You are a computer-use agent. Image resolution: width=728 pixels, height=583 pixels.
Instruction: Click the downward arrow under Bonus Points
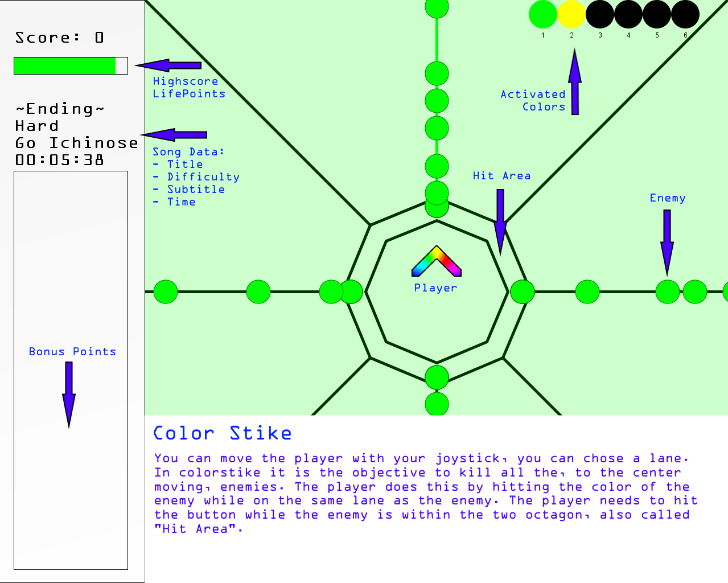click(x=69, y=394)
